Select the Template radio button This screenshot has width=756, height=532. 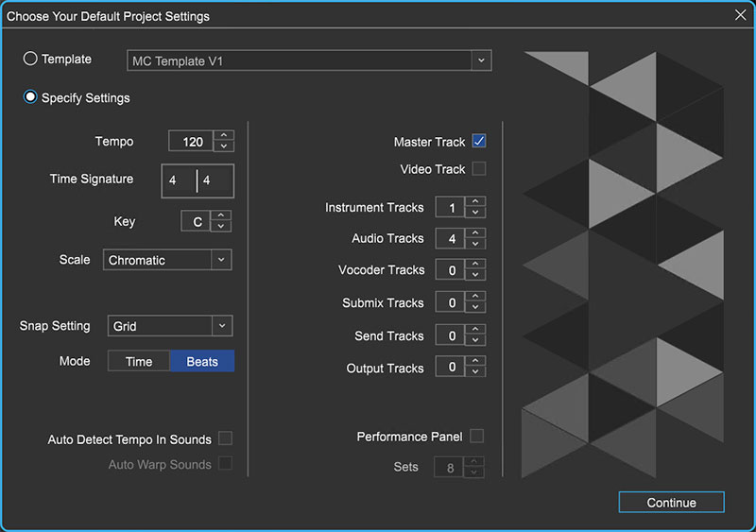(31, 59)
